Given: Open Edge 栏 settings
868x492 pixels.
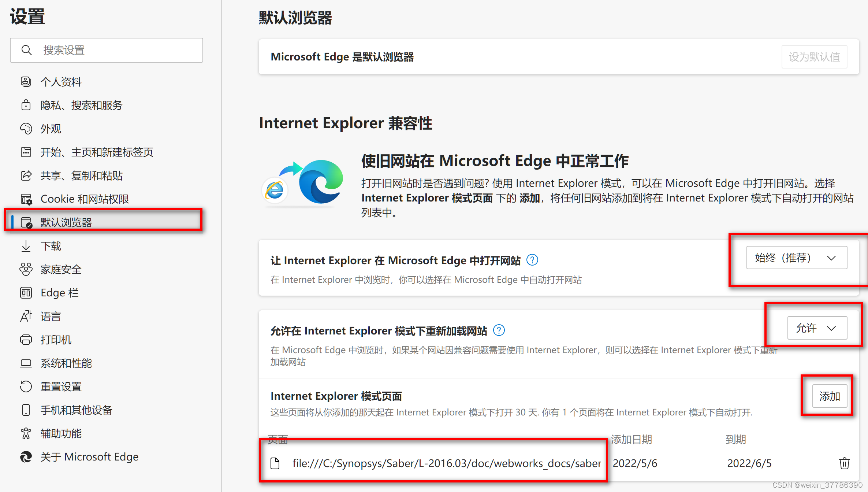Looking at the screenshot, I should (x=60, y=293).
